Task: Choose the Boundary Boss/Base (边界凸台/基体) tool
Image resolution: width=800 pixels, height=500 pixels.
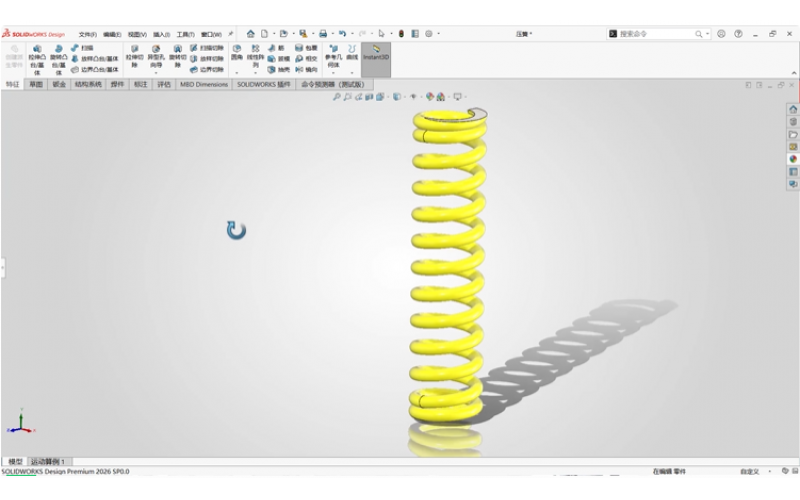Action: click(x=95, y=69)
